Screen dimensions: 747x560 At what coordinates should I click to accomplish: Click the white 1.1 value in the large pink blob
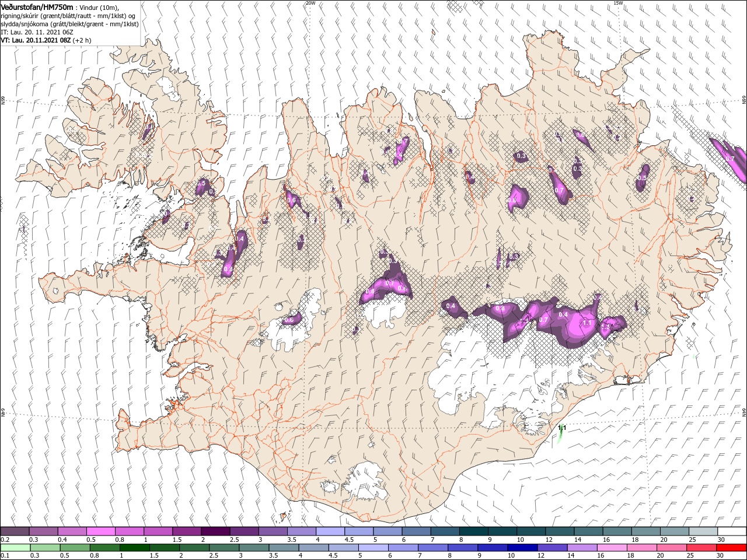coord(587,323)
